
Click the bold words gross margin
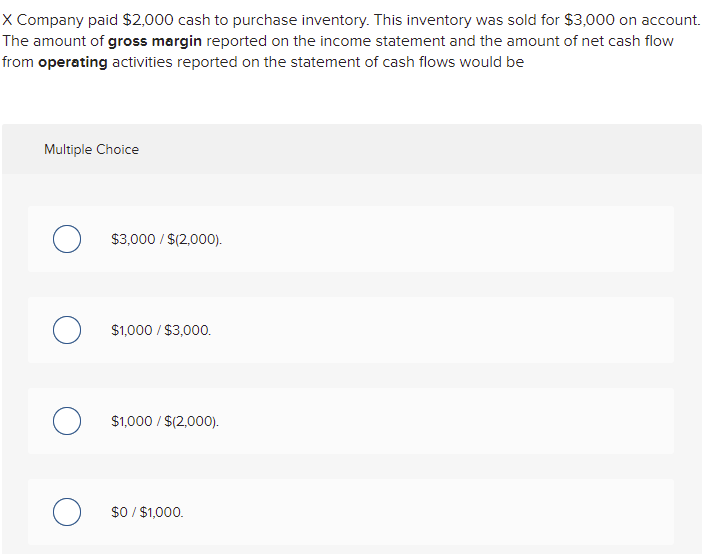pyautogui.click(x=155, y=41)
